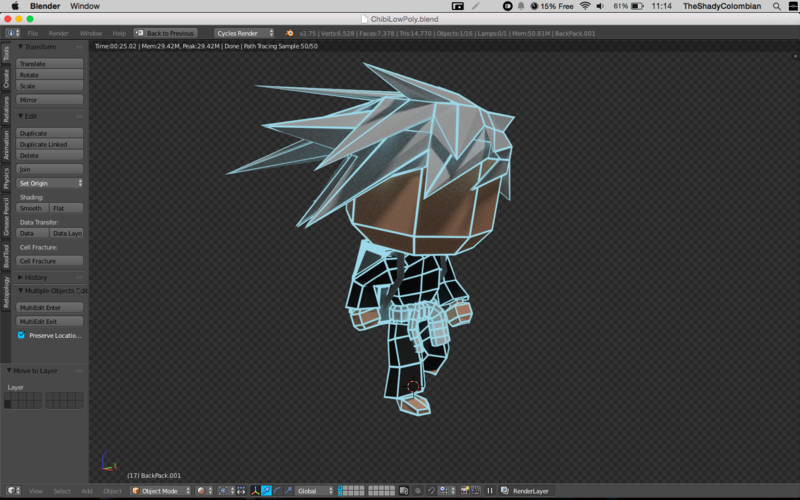Open the Add menu in 3D header
Screen dimensions: 800x500
pyautogui.click(x=87, y=491)
